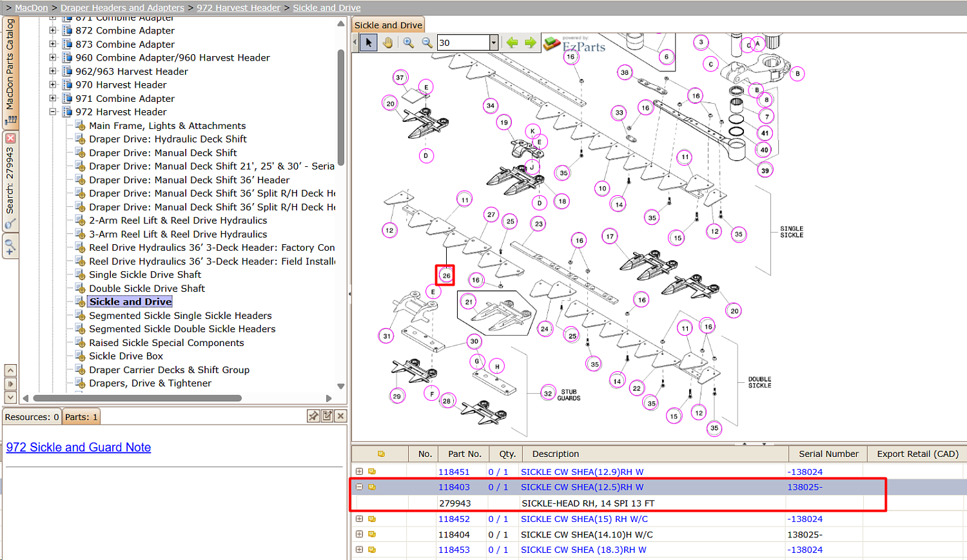Switch to the Search: 279943 side tab

click(10, 180)
